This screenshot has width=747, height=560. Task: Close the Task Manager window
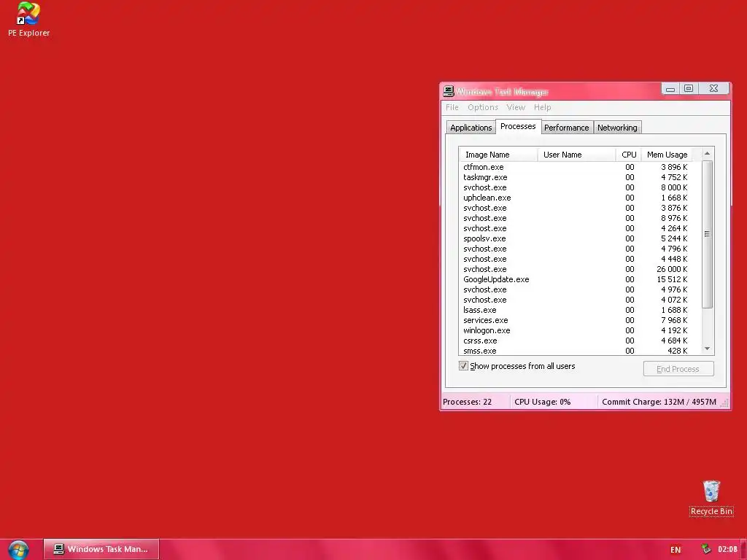(x=713, y=88)
